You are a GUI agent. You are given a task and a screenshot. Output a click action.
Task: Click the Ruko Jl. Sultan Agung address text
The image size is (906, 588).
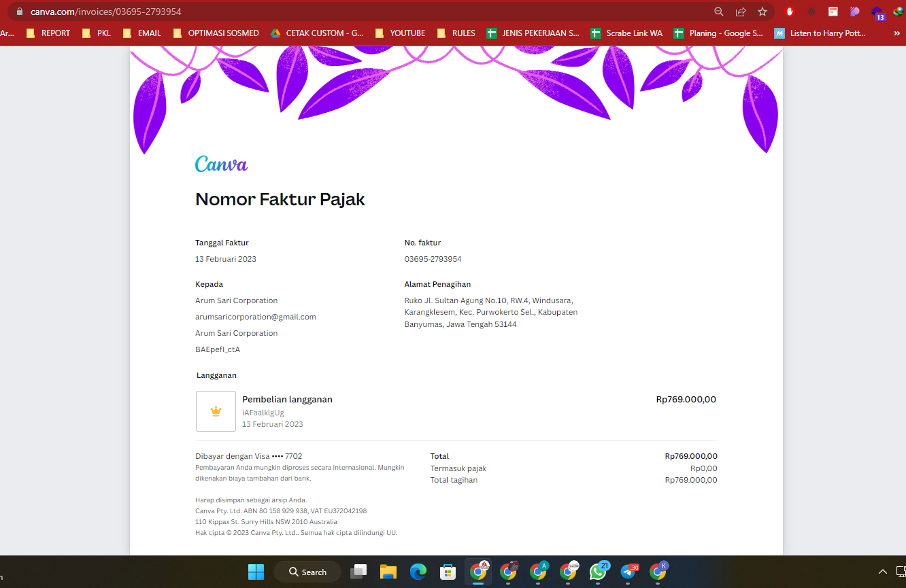pyautogui.click(x=491, y=312)
